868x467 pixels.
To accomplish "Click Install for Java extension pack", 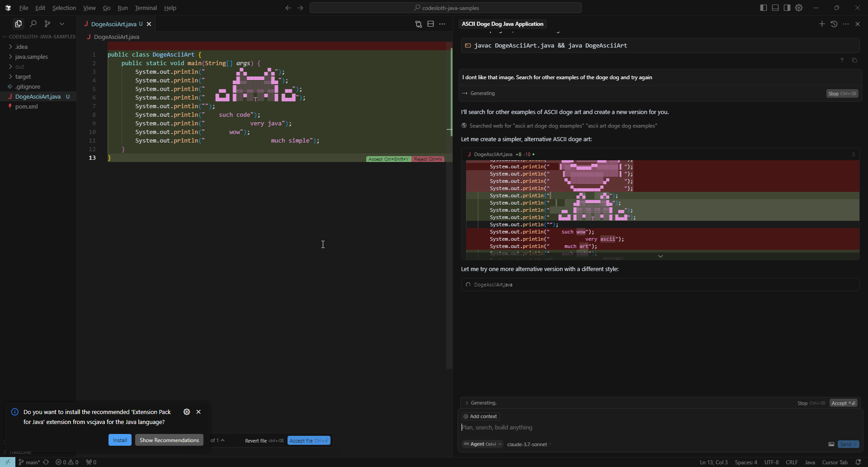I will (x=120, y=440).
